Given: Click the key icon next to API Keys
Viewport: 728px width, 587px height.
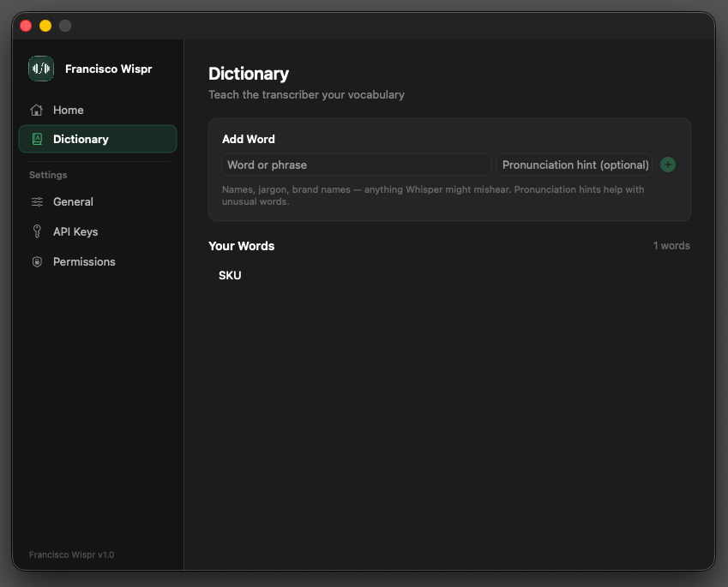Looking at the screenshot, I should coord(36,231).
